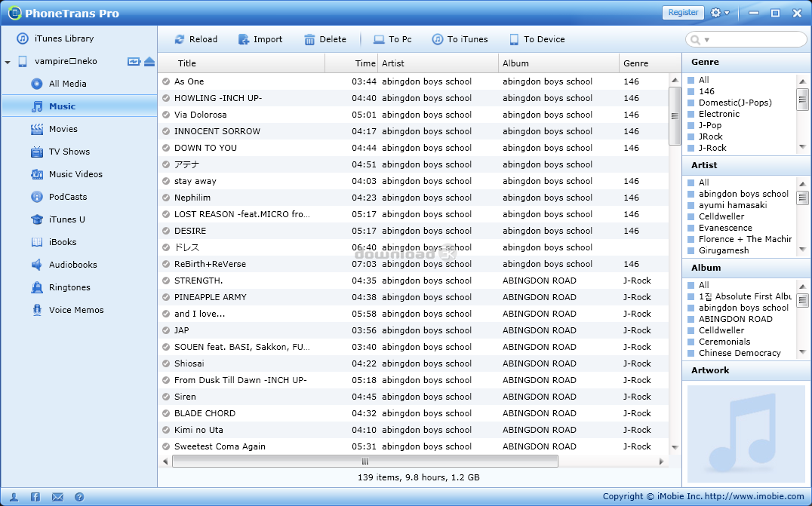Viewport: 812px width, 506px height.
Task: Check the J-Pop genre filter box
Action: [691, 126]
